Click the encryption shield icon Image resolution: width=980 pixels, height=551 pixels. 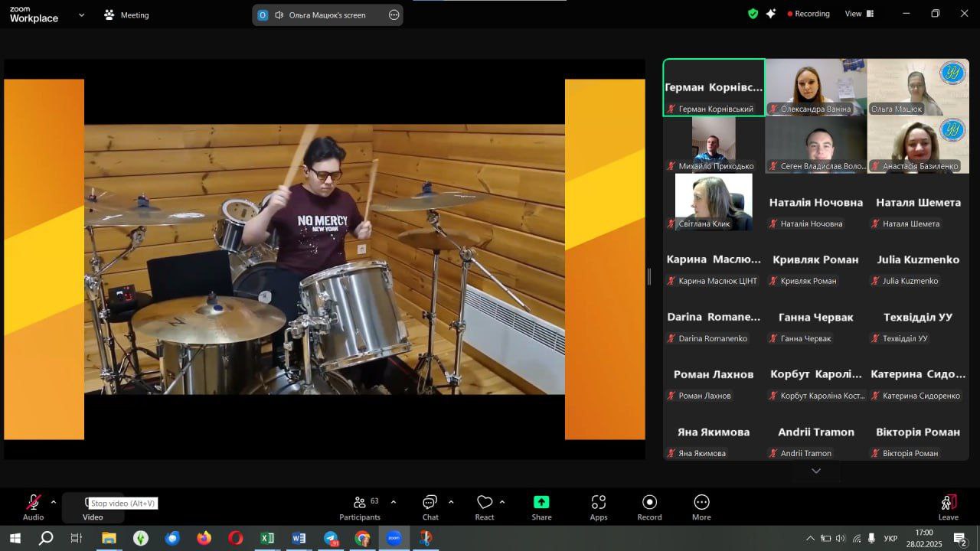(x=753, y=14)
